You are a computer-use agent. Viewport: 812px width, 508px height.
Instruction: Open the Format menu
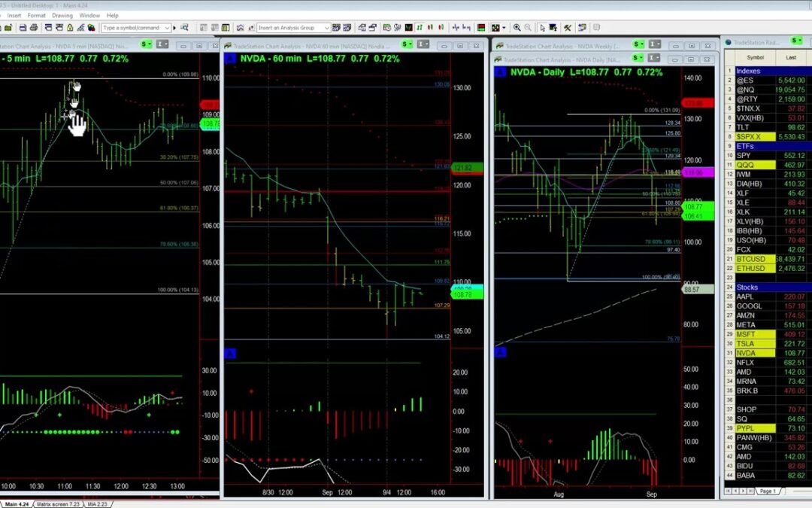click(x=36, y=16)
